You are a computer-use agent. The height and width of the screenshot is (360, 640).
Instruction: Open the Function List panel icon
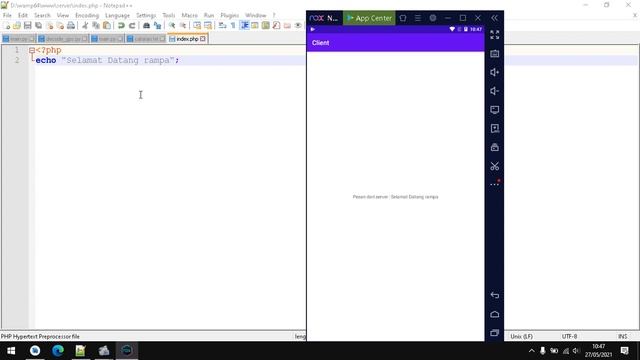click(276, 26)
